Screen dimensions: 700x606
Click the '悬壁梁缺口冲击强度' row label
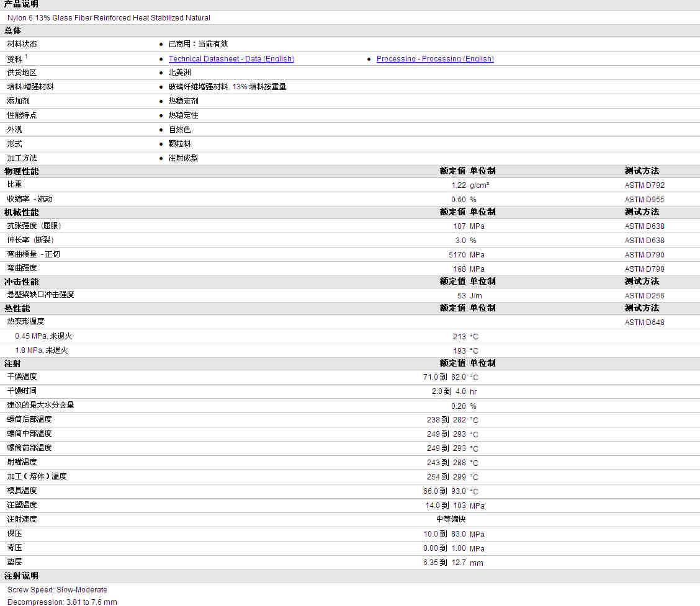tap(40, 295)
